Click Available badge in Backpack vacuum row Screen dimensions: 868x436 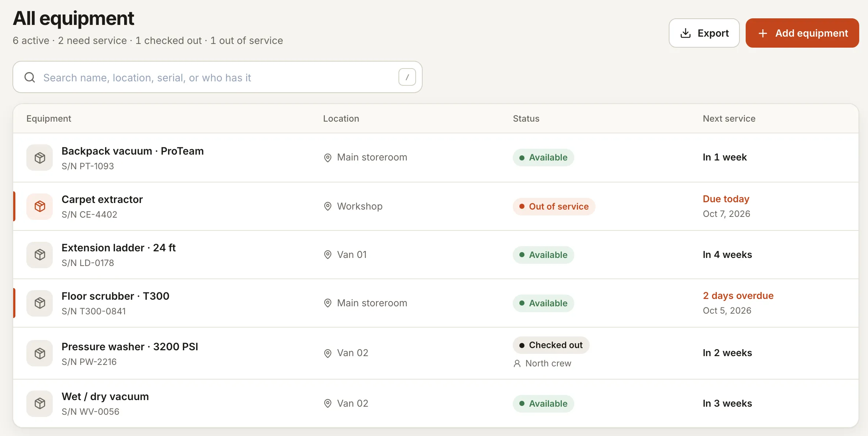[543, 158]
